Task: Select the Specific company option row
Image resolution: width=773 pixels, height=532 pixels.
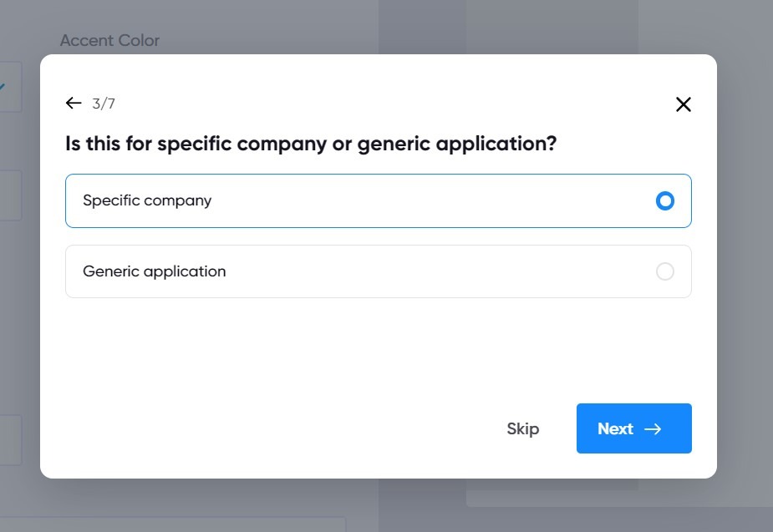Action: pos(378,200)
